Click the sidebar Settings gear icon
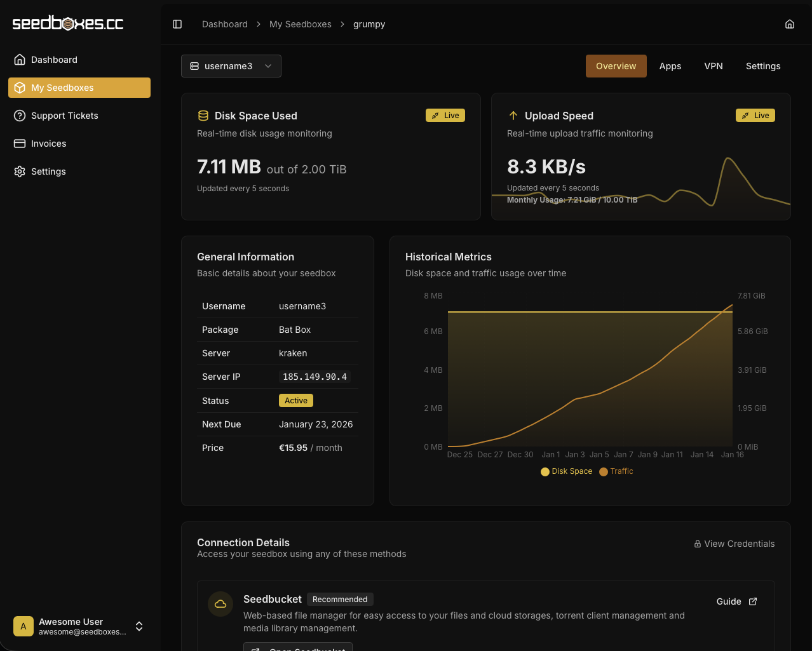Screen dimensions: 812x651 (x=20, y=171)
